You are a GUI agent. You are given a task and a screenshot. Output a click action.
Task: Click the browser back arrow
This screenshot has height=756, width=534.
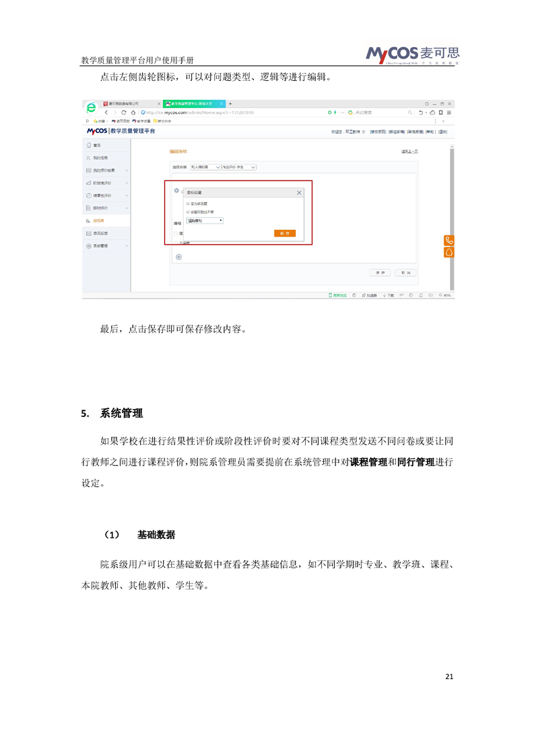106,113
